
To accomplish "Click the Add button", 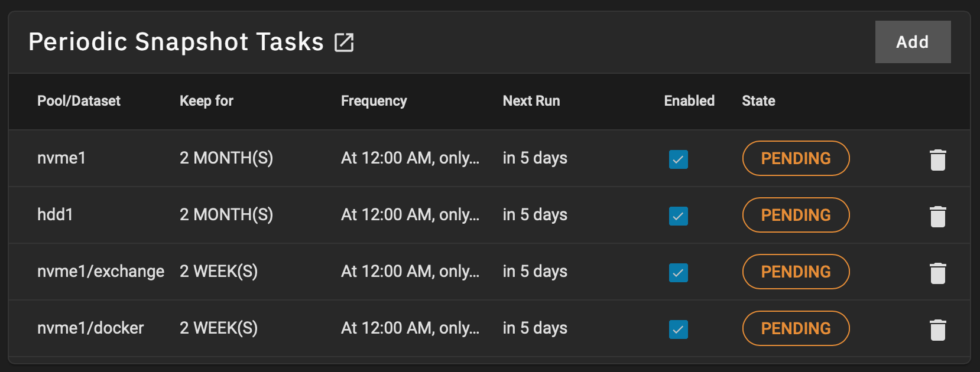I will coord(913,42).
